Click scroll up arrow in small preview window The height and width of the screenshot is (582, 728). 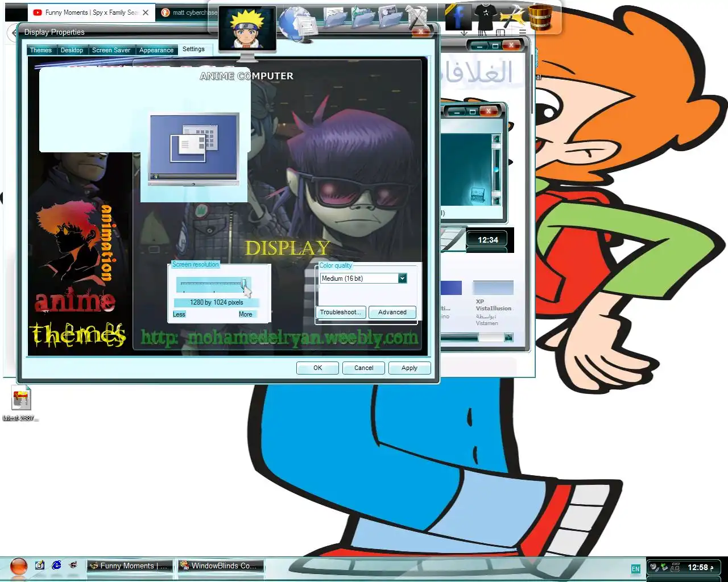pos(496,139)
